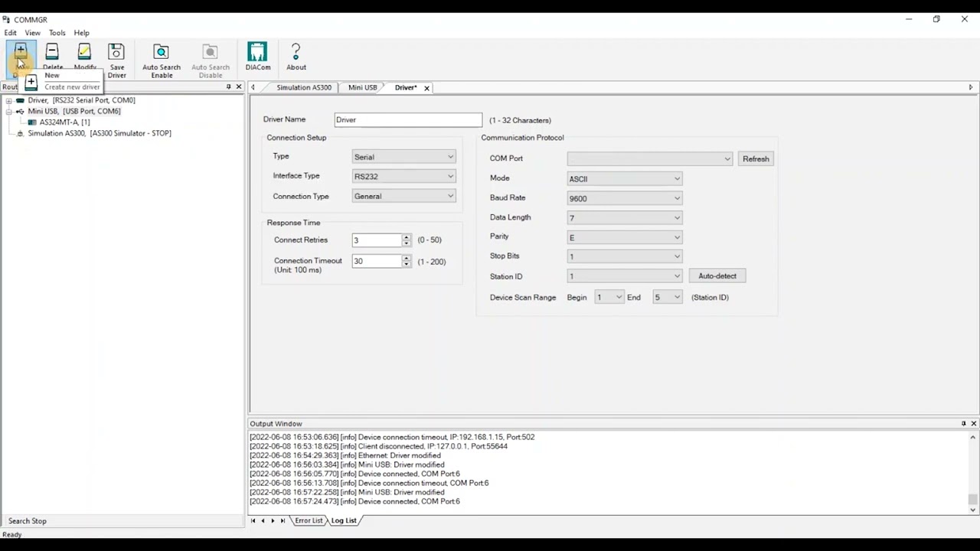The height and width of the screenshot is (551, 980).
Task: Open the View menu
Action: [x=32, y=33]
